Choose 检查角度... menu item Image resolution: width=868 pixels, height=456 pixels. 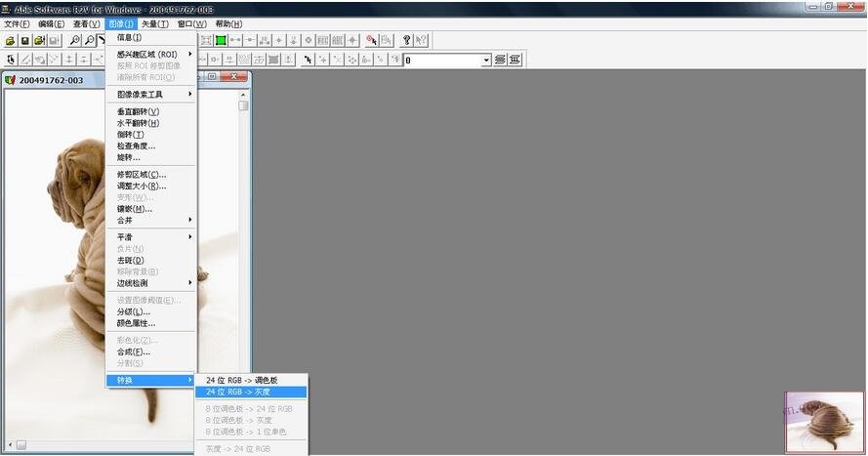point(150,146)
